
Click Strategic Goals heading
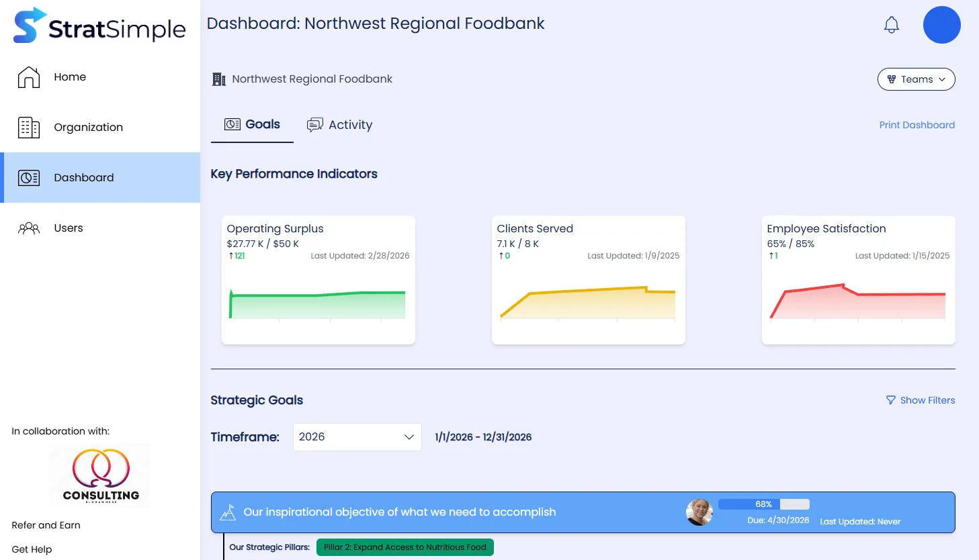[x=257, y=400]
